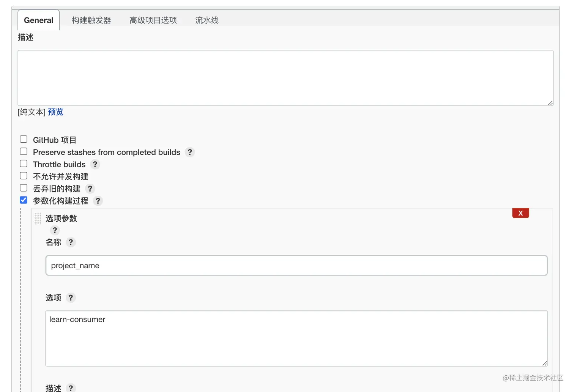Image resolution: width=574 pixels, height=392 pixels.
Task: Open the 预览 preview link
Action: point(55,112)
